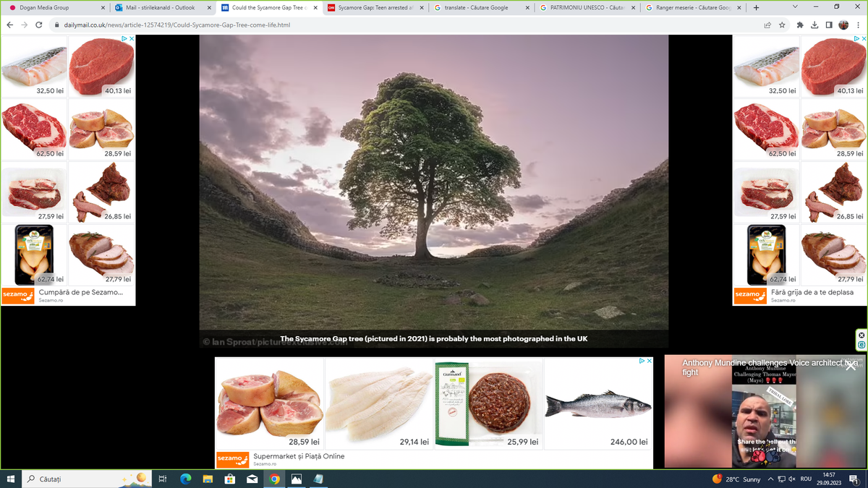Click the Supermarket și Piață Online ad link

299,457
